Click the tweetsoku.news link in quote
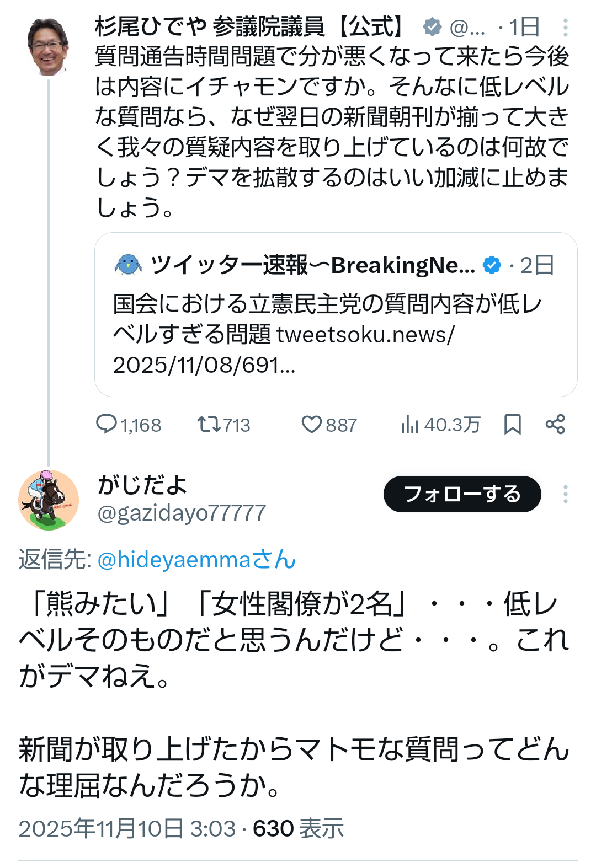The height and width of the screenshot is (868, 596). pyautogui.click(x=365, y=334)
